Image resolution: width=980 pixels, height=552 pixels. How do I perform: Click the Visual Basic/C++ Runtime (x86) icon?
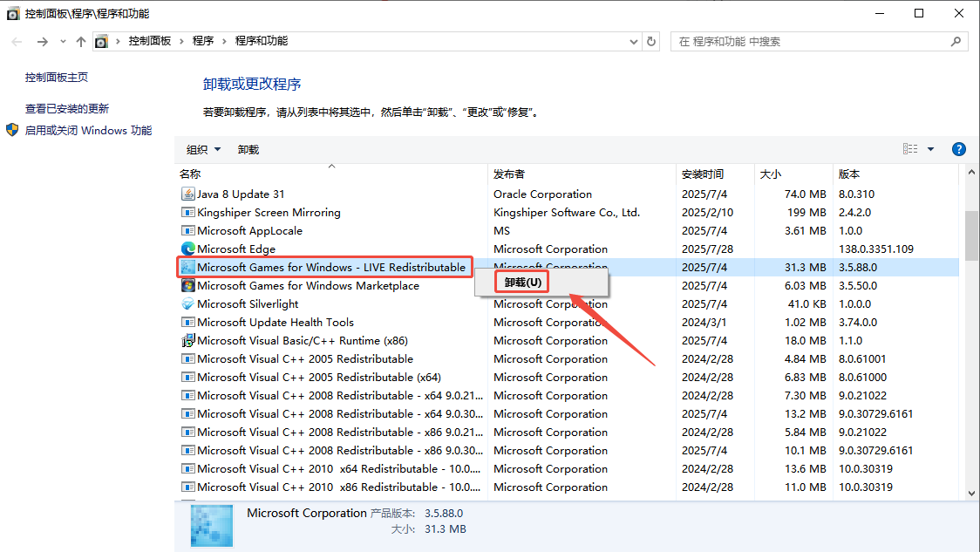[x=187, y=341]
